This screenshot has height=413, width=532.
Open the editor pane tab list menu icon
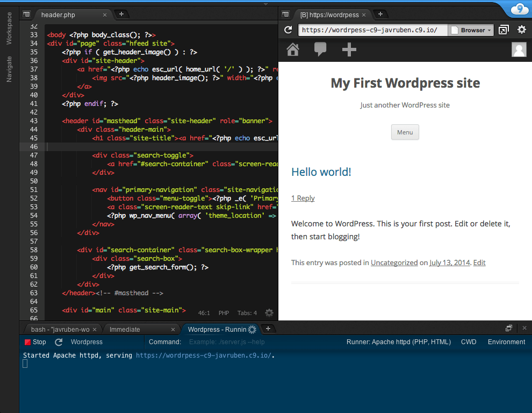point(26,15)
